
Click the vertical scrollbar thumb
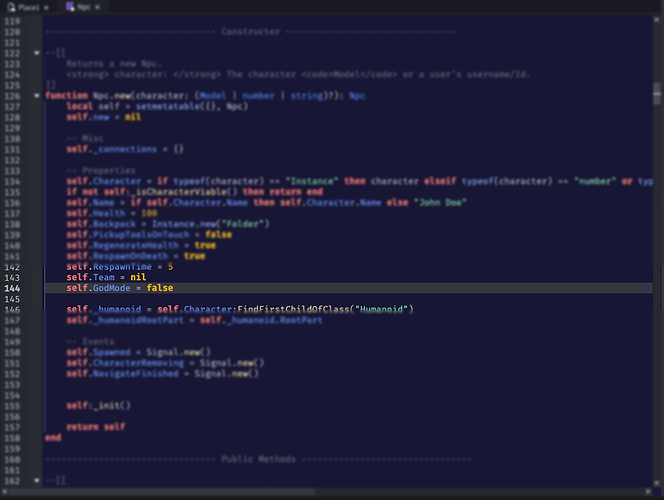[x=657, y=93]
